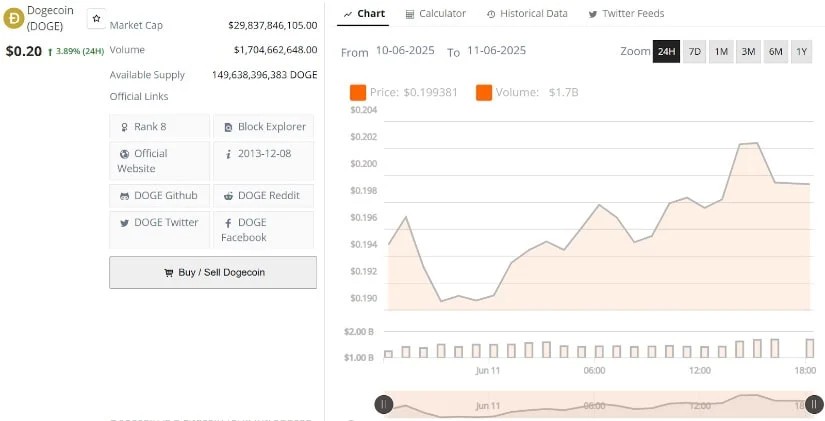Viewport: 825px width, 421px height.
Task: Click the DOGE Twitter bird icon
Action: pyautogui.click(x=124, y=223)
